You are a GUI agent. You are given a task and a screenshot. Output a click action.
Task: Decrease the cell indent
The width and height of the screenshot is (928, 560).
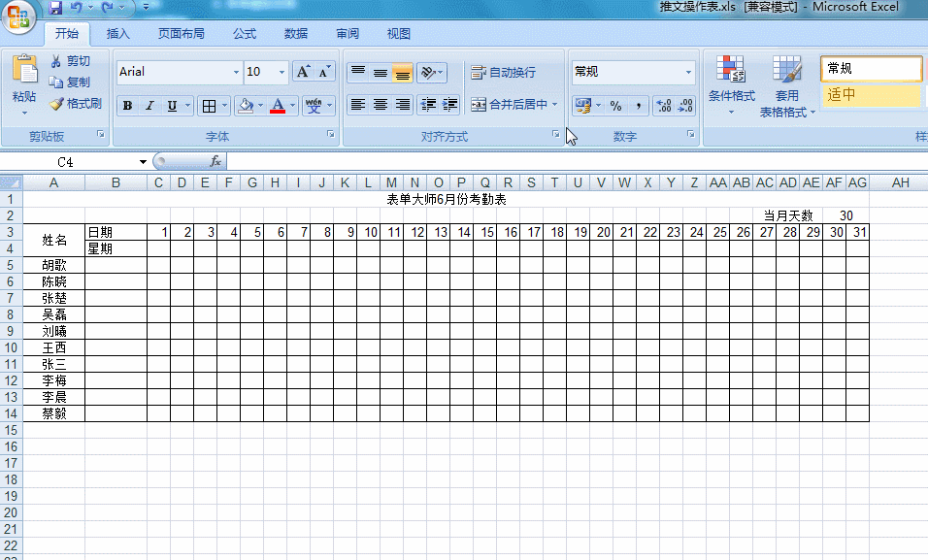point(428,105)
